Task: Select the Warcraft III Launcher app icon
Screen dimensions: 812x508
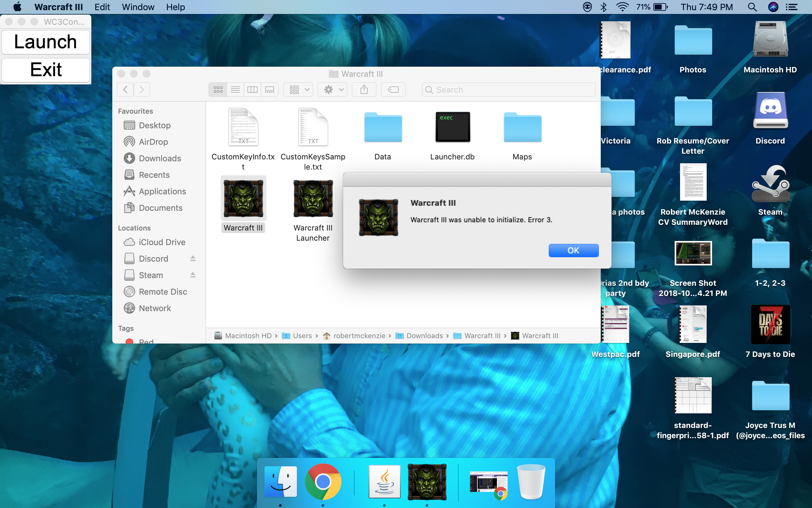Action: coord(313,198)
